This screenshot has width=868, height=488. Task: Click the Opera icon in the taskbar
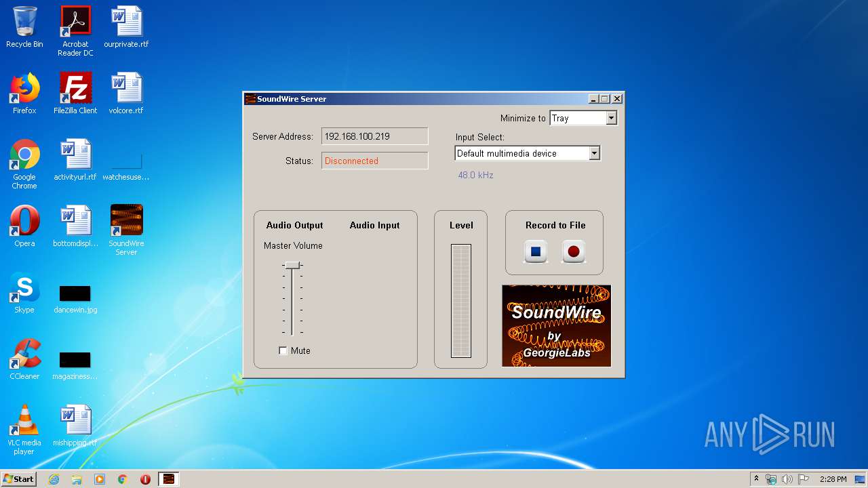(x=145, y=479)
